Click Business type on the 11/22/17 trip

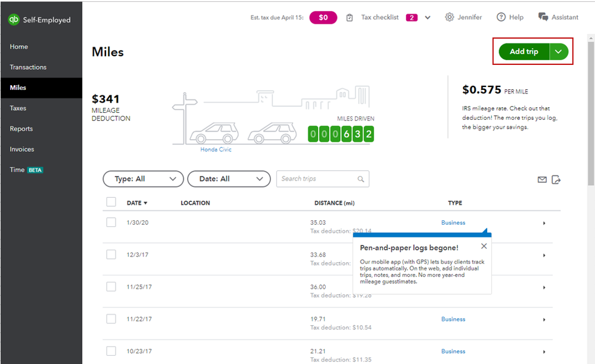(453, 319)
